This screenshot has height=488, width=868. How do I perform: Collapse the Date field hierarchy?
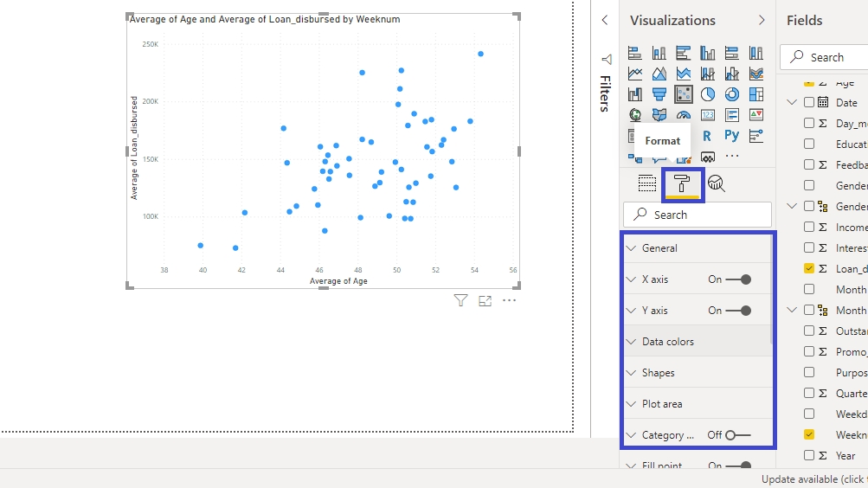pos(792,102)
